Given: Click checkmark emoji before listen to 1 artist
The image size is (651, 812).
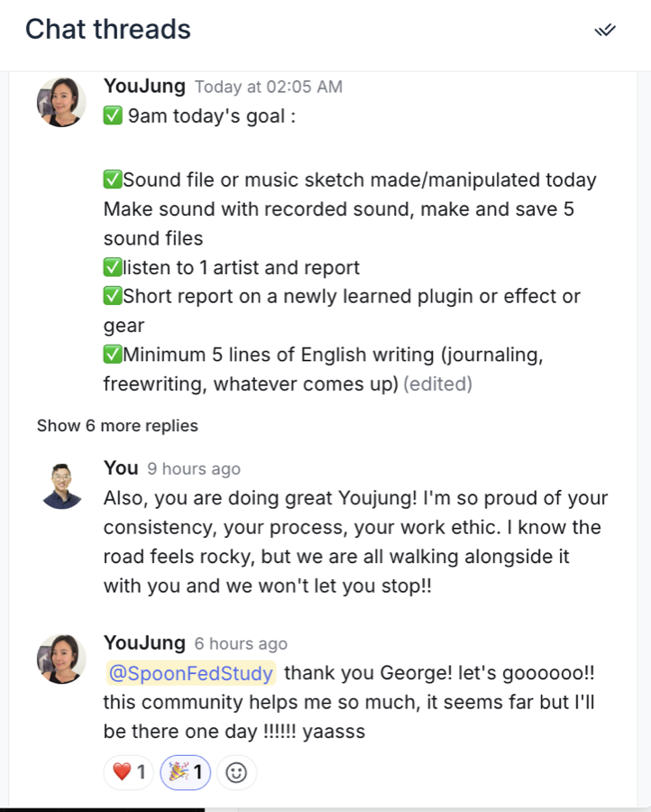Looking at the screenshot, I should (113, 268).
